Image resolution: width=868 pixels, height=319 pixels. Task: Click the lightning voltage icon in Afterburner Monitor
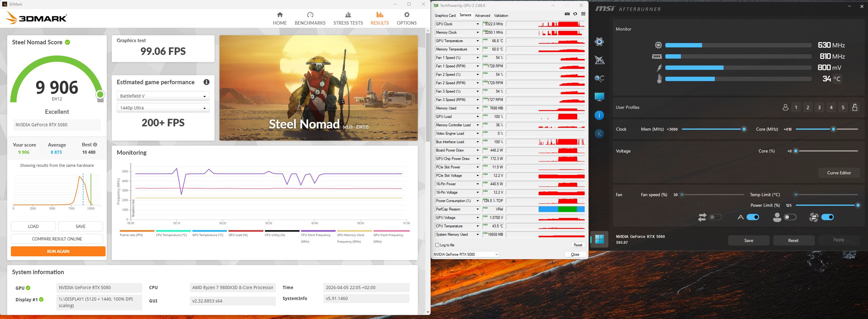[659, 68]
